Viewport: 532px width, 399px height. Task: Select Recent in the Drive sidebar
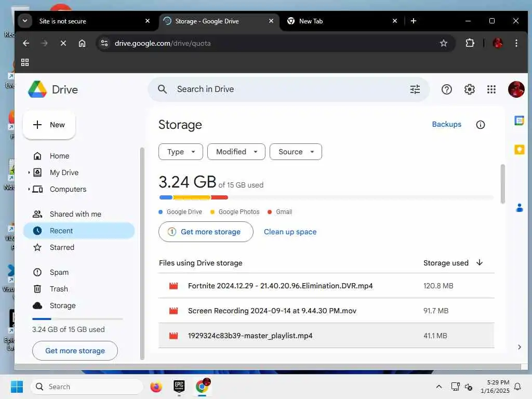pyautogui.click(x=79, y=231)
